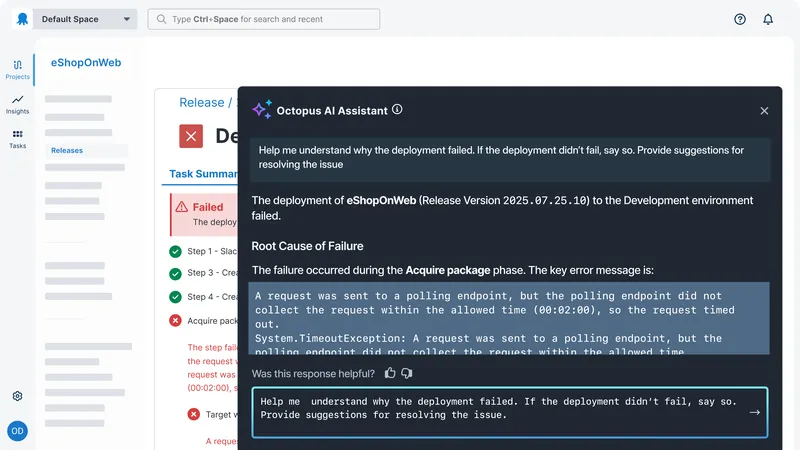Switch to the Task Summary tab
The image size is (800, 450).
tap(203, 174)
